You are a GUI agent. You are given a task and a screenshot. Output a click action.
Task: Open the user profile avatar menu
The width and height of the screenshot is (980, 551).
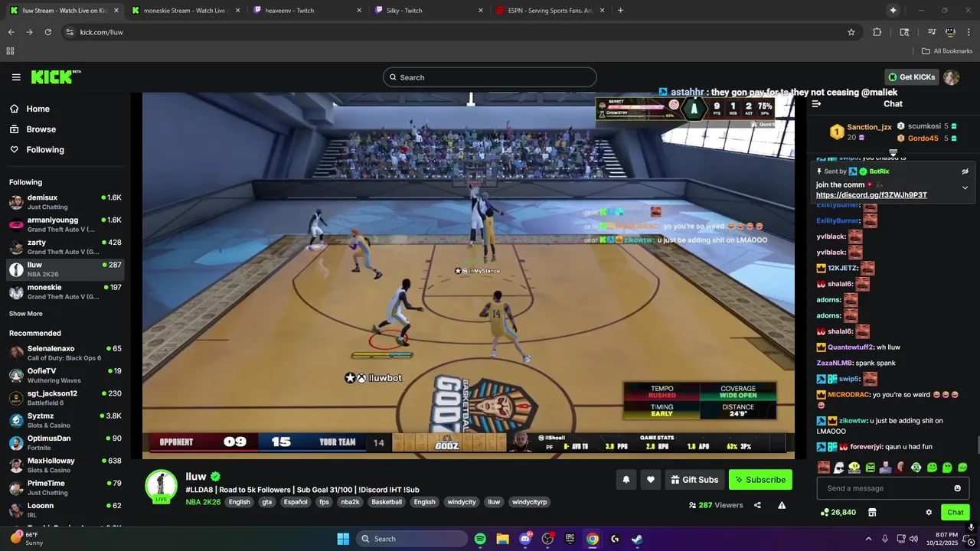(x=951, y=77)
